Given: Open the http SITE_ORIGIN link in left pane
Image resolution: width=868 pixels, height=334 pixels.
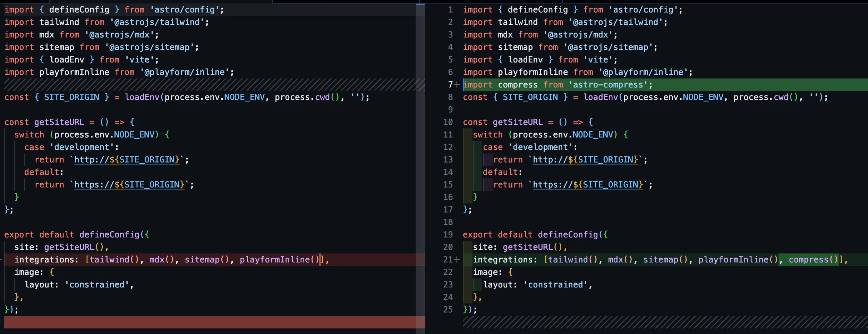Looking at the screenshot, I should [127, 160].
